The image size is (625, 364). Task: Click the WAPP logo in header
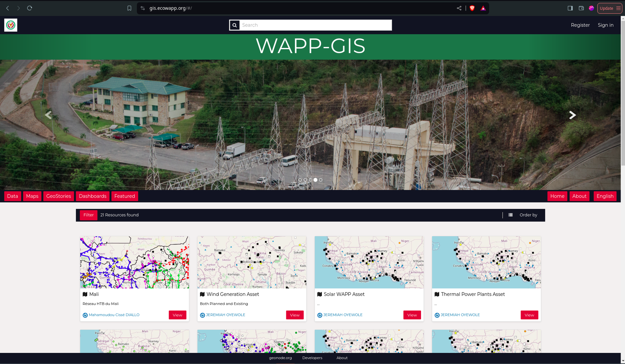click(x=11, y=25)
